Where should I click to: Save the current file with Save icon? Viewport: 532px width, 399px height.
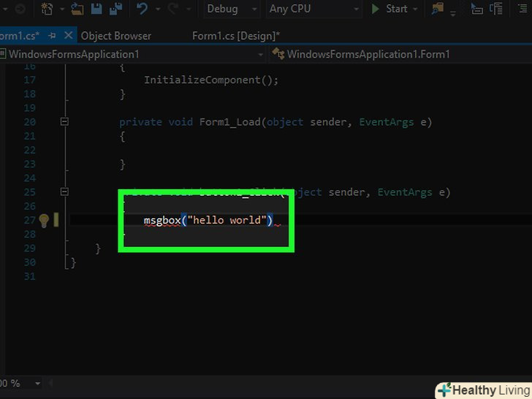coord(96,9)
